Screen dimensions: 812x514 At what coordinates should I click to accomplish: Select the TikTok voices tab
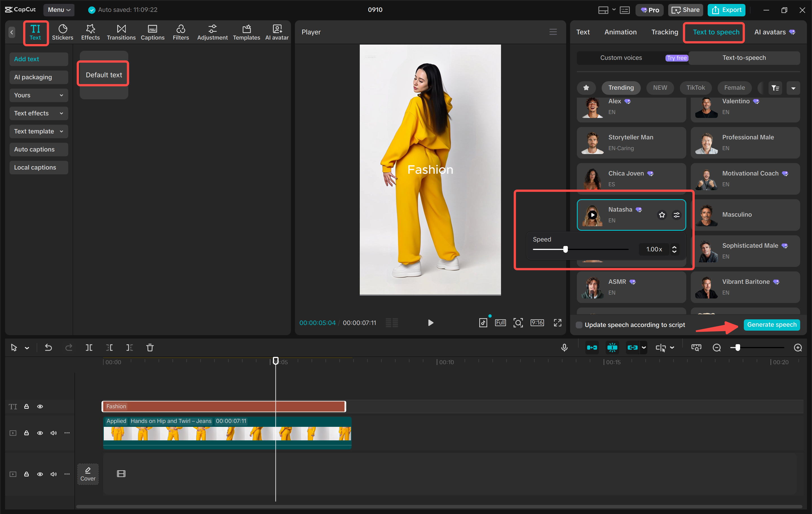point(695,88)
